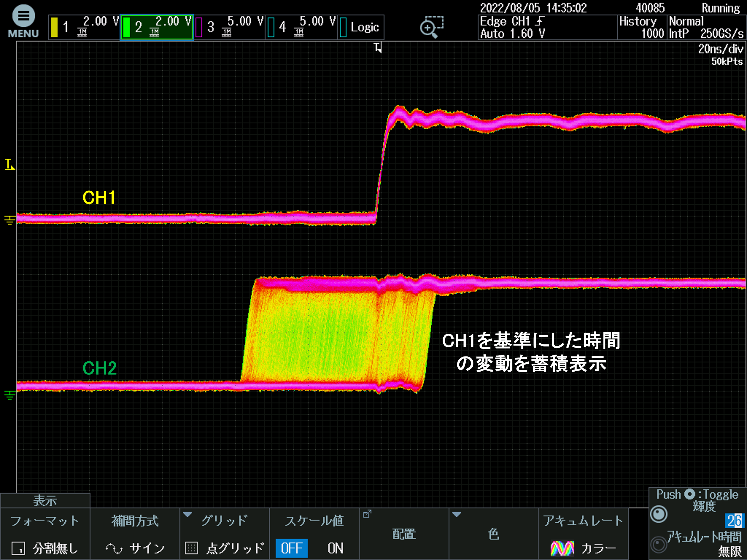
Task: Click the date and time readout
Action: (x=533, y=8)
